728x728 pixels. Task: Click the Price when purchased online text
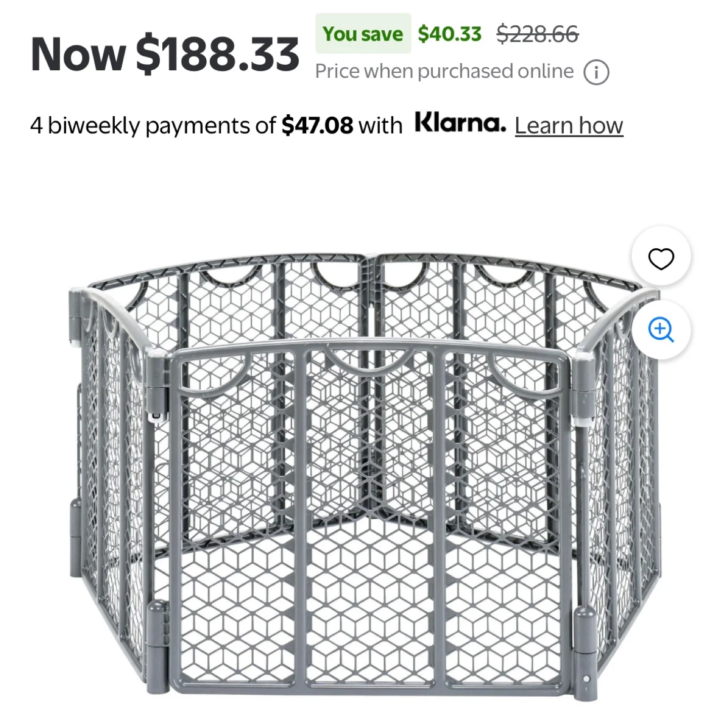click(x=444, y=72)
